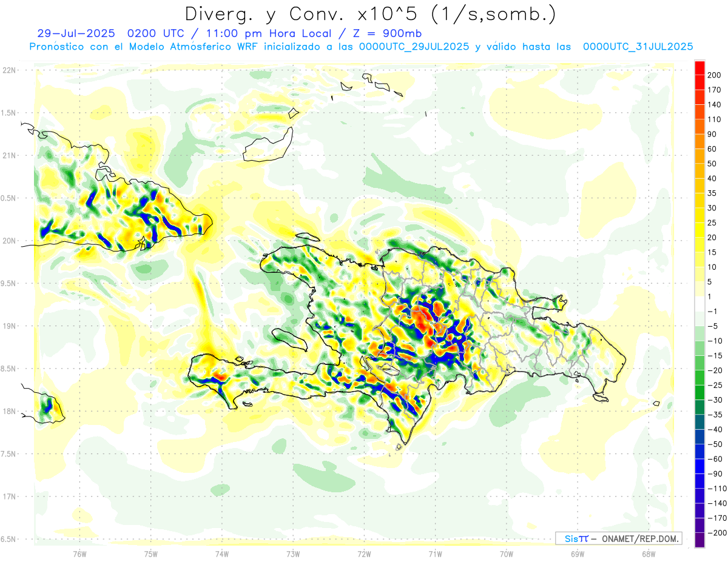Click the '0000UTC_31JUL2025' valid-until time
The image size is (728, 562).
(638, 47)
